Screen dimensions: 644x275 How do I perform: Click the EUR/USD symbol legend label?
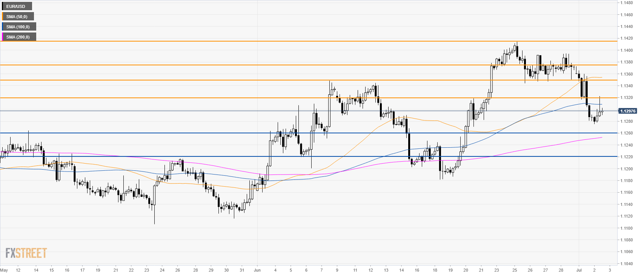coord(17,6)
